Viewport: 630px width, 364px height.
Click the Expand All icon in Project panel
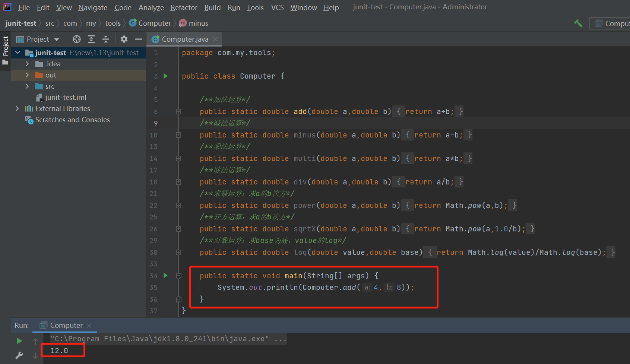tap(91, 39)
